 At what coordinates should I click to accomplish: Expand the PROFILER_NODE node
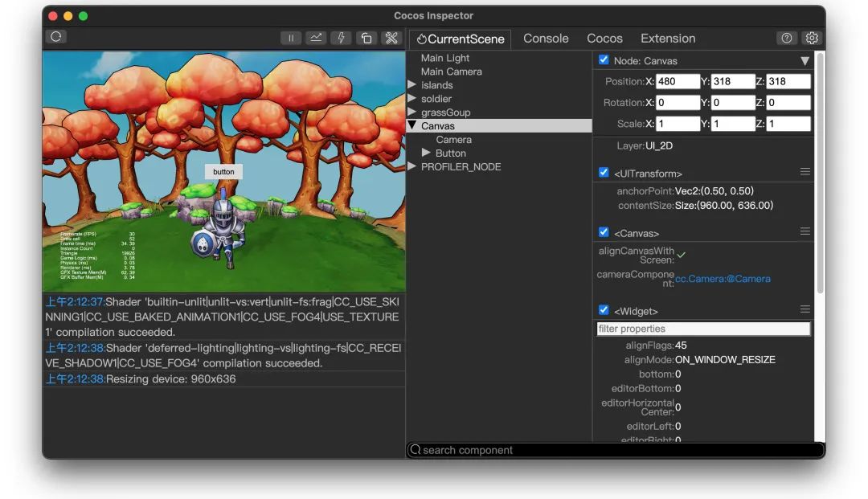coord(411,166)
